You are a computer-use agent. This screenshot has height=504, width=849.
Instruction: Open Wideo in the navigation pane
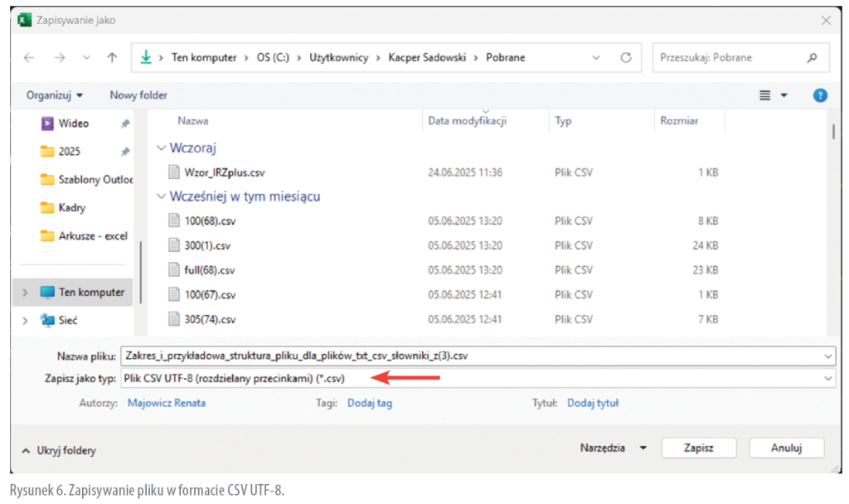pos(74,124)
